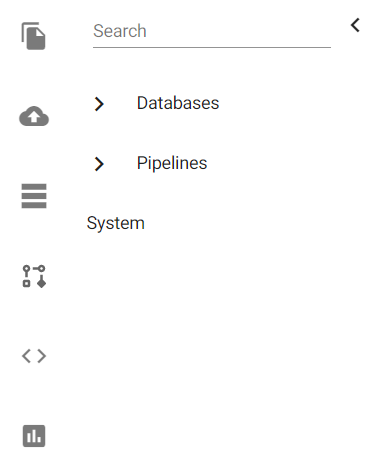377x453 pixels.
Task: Go to dashboards using chart icon
Action: coord(34,436)
